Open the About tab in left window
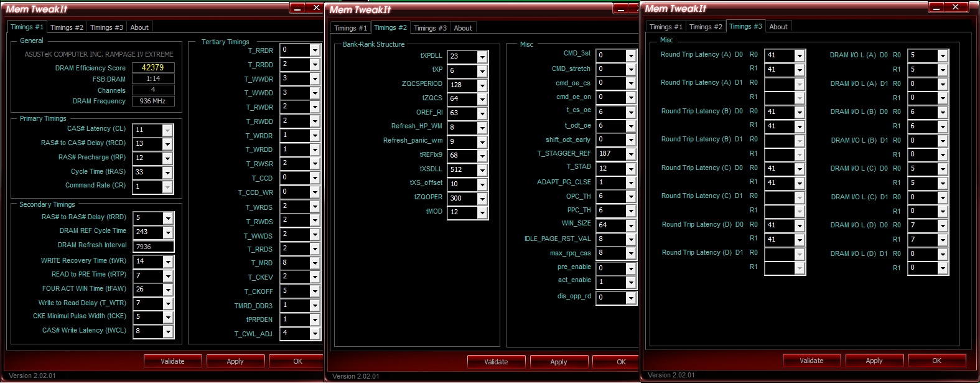This screenshot has width=980, height=383. click(x=139, y=27)
